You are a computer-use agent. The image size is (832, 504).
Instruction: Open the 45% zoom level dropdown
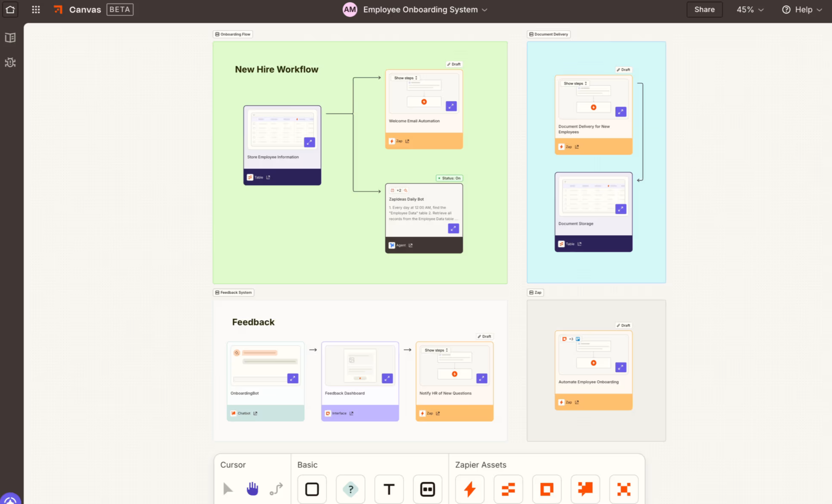(x=749, y=9)
